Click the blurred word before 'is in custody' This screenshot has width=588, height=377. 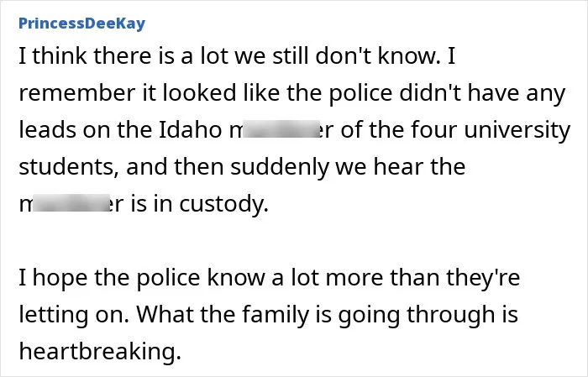pos(71,203)
